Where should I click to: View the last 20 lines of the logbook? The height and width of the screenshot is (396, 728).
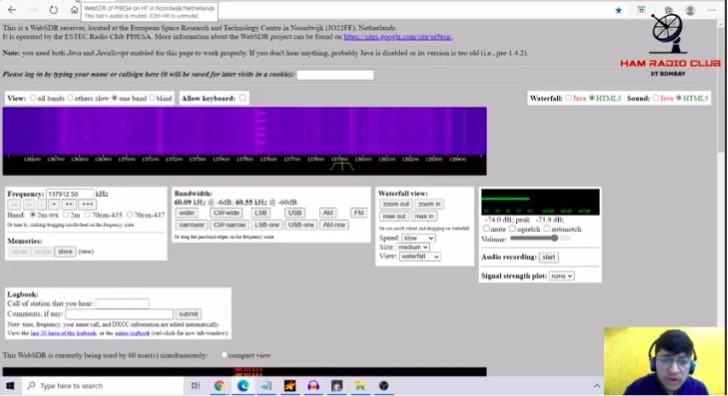point(64,333)
